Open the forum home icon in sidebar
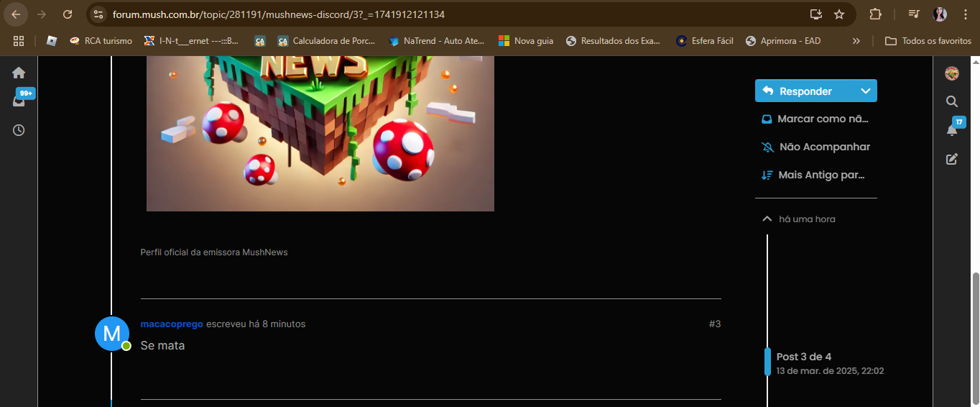Screen dimensions: 980x407 pos(19,73)
